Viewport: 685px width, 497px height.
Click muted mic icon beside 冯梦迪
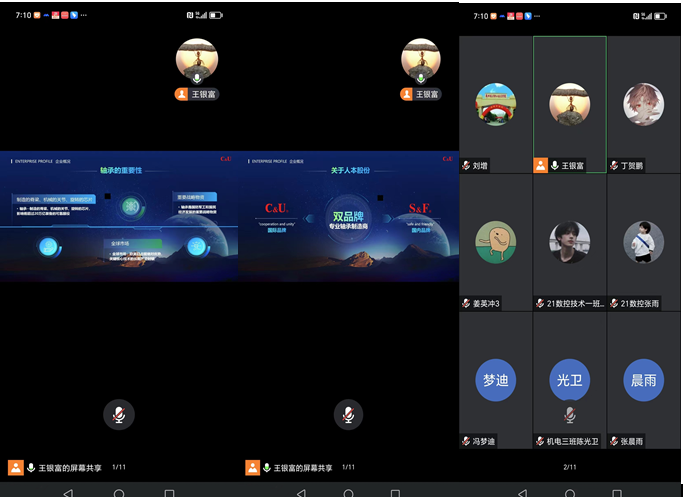pos(466,441)
